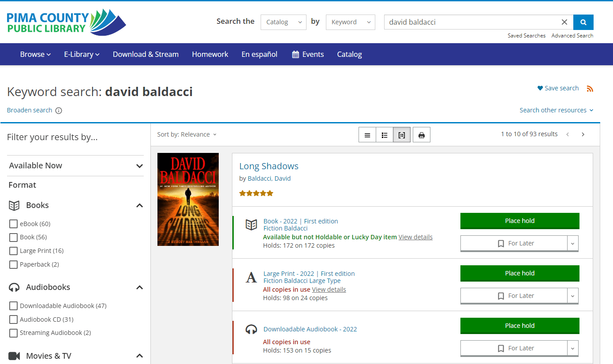Screen dimensions: 613x364
Task: Check the Paperback (2) filter
Action: tap(13, 264)
